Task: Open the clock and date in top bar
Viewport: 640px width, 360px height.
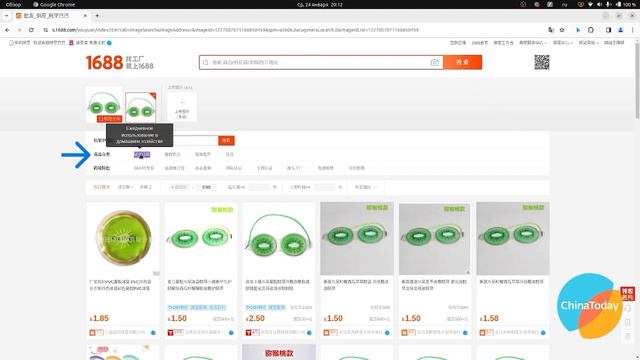Action: click(x=320, y=4)
